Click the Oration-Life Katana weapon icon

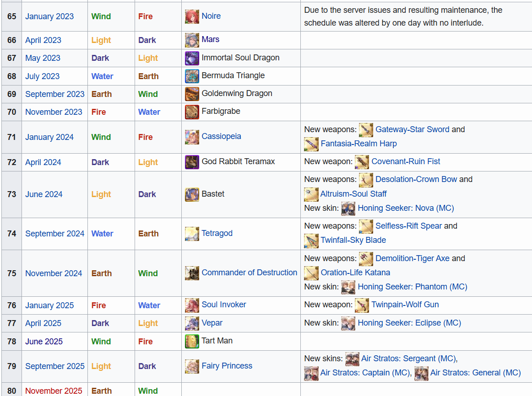coord(311,273)
